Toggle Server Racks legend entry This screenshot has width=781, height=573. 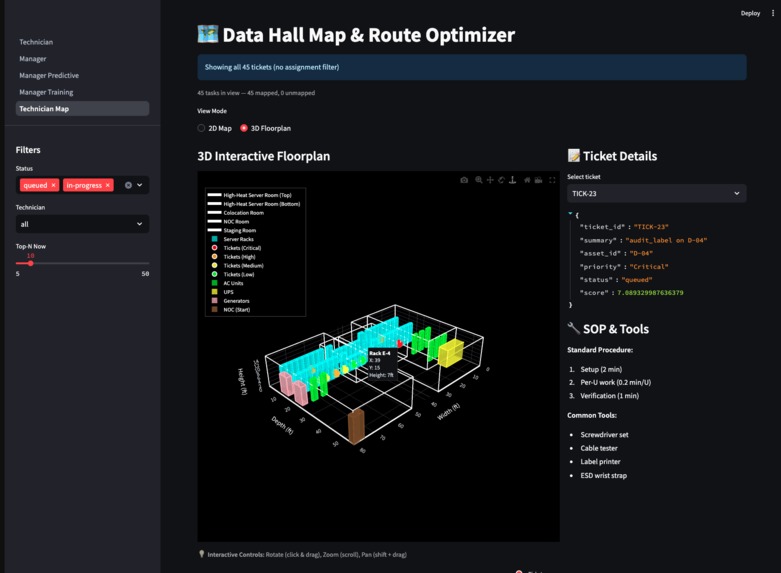(x=231, y=239)
